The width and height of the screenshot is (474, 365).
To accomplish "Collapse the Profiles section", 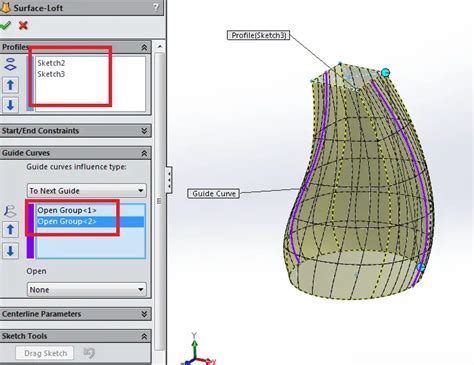I will (x=144, y=47).
